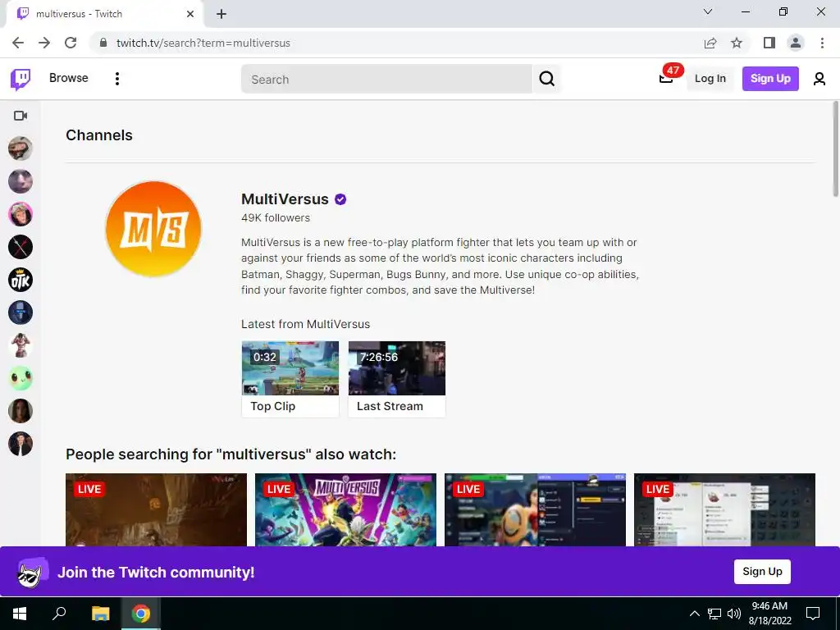Screen dimensions: 840x630
Task: Go back with browser back arrow
Action: [x=18, y=43]
